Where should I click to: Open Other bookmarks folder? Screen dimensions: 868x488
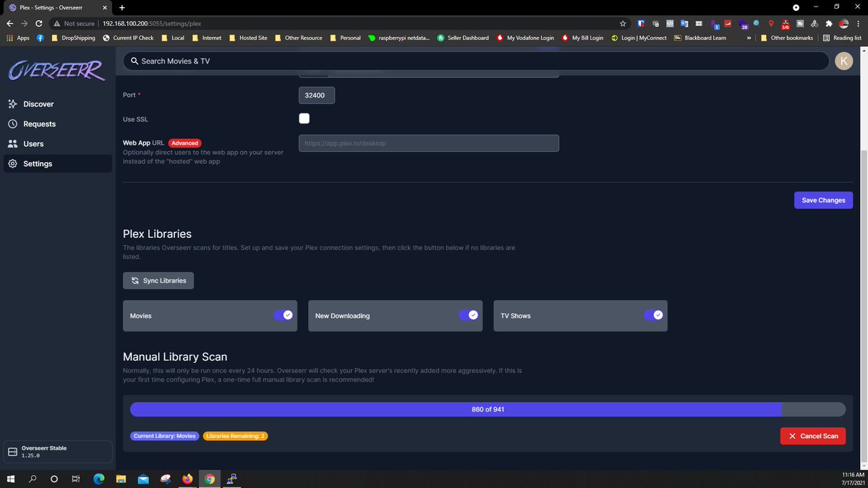786,38
